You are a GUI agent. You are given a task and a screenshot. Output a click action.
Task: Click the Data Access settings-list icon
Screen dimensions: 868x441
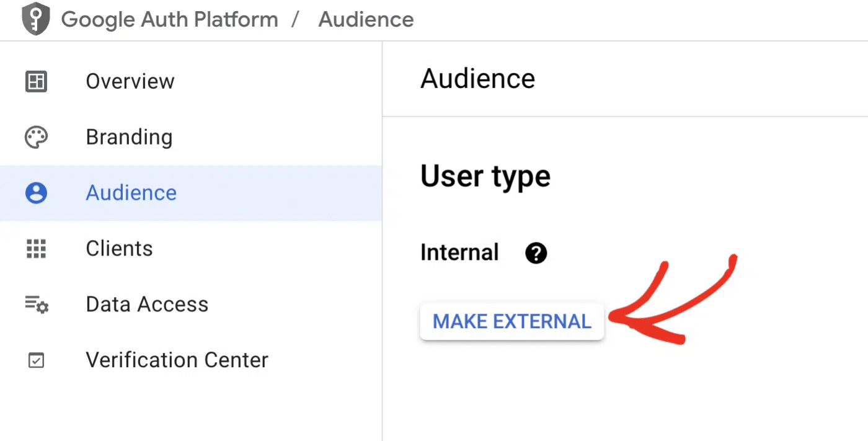click(37, 305)
